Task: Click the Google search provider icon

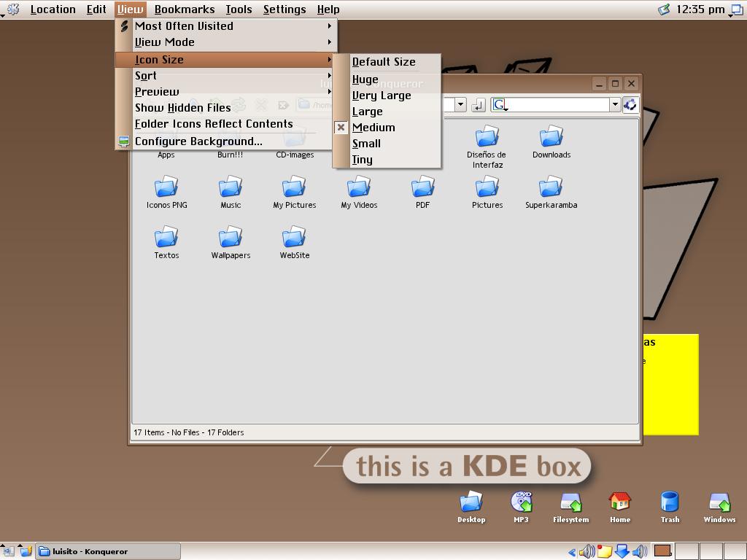Action: click(x=499, y=104)
